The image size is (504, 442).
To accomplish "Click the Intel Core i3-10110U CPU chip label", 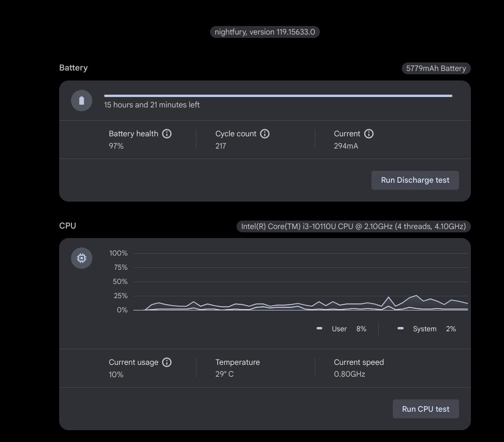I will point(353,227).
